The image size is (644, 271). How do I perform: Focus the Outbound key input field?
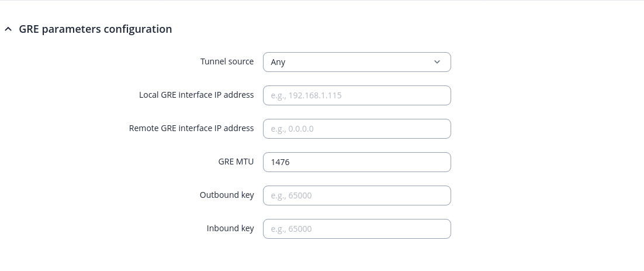pyautogui.click(x=356, y=195)
